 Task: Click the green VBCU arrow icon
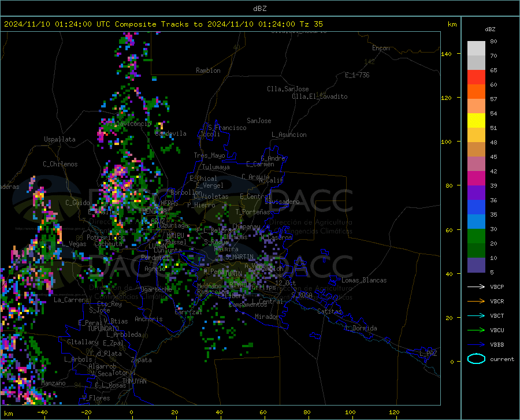point(476,330)
